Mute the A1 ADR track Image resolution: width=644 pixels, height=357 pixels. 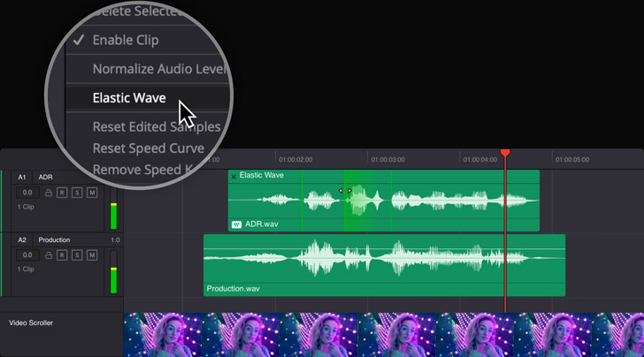(x=91, y=193)
